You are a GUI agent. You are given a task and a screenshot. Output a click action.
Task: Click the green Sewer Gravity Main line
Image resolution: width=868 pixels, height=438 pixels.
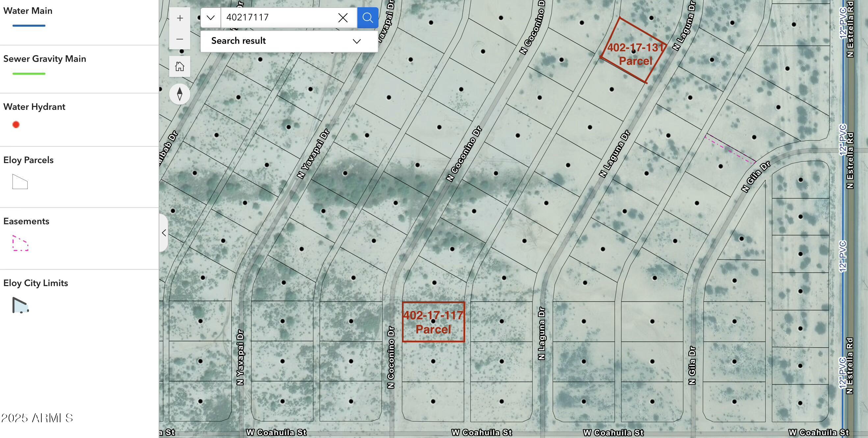[x=29, y=73]
